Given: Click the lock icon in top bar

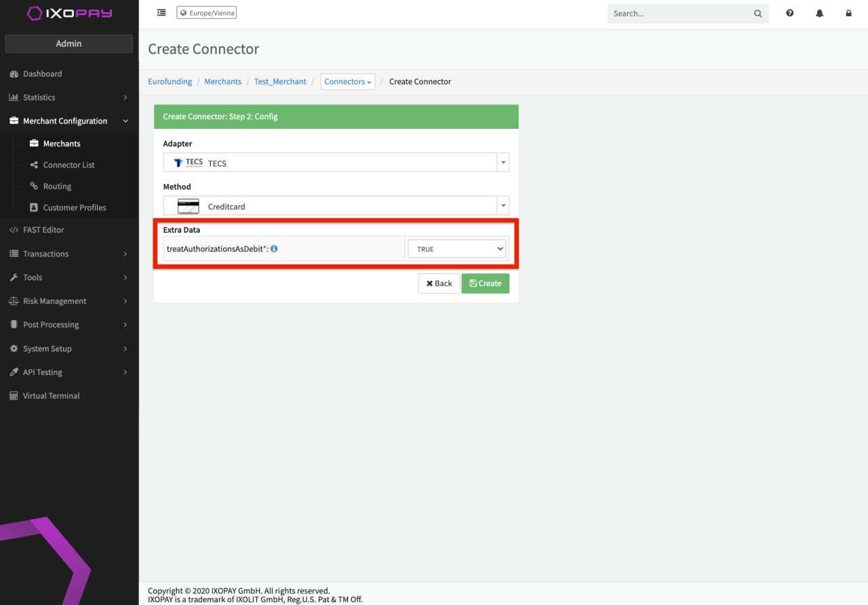Looking at the screenshot, I should click(x=848, y=13).
